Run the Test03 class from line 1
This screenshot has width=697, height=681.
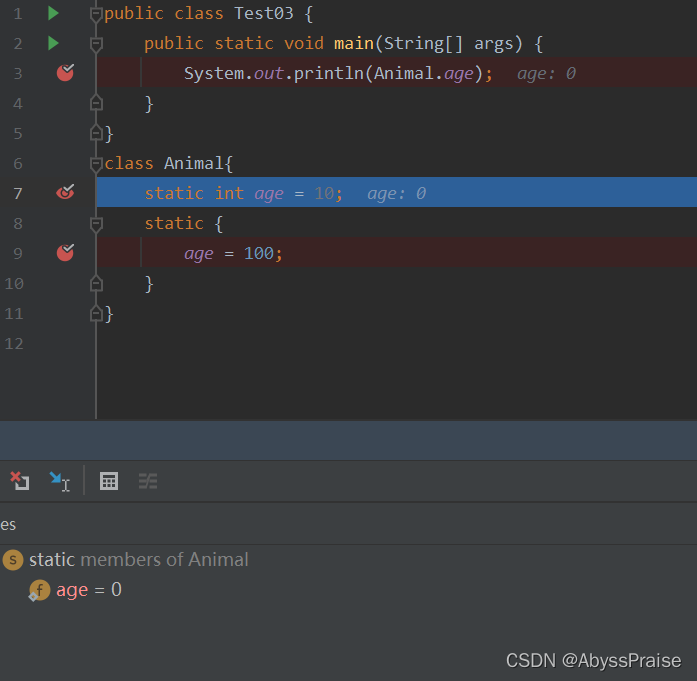tap(53, 13)
